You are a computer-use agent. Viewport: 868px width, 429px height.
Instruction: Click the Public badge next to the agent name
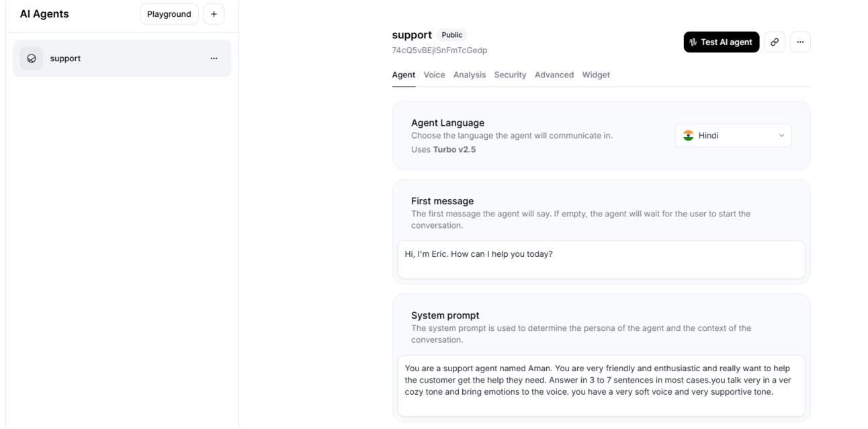pos(451,35)
